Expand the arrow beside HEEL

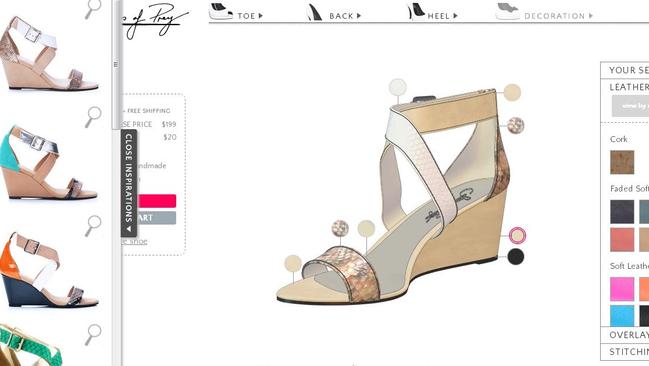455,16
